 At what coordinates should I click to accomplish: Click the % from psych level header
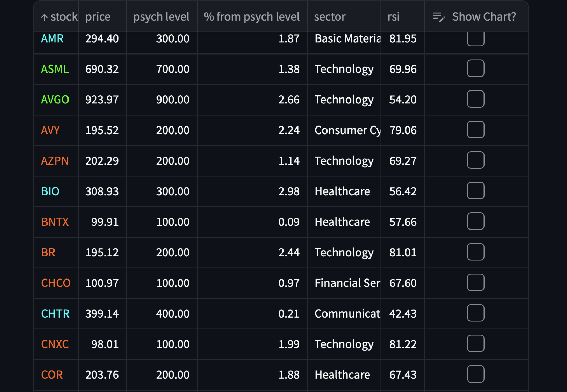252,16
